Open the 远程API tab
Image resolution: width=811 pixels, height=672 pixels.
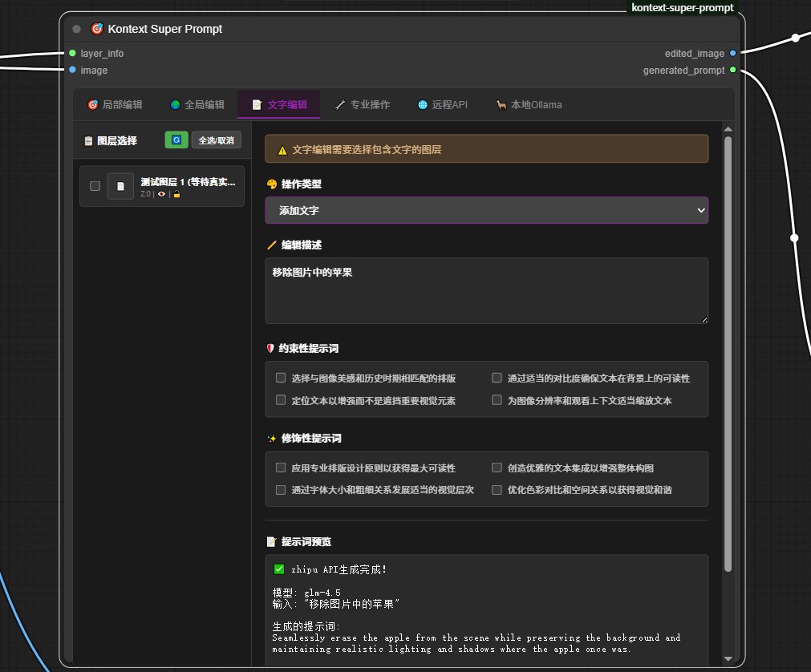(x=443, y=104)
